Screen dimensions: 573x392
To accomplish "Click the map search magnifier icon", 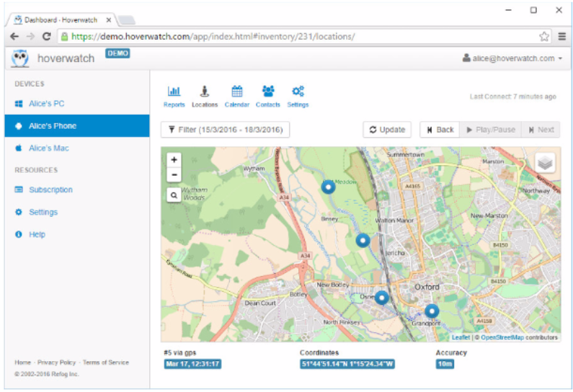I will [174, 195].
